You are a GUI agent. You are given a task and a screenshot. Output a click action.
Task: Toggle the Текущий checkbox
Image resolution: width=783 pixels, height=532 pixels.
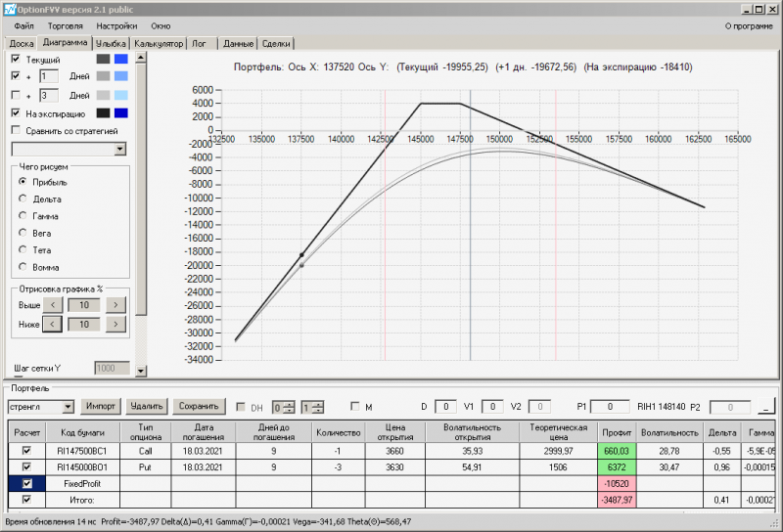16,60
